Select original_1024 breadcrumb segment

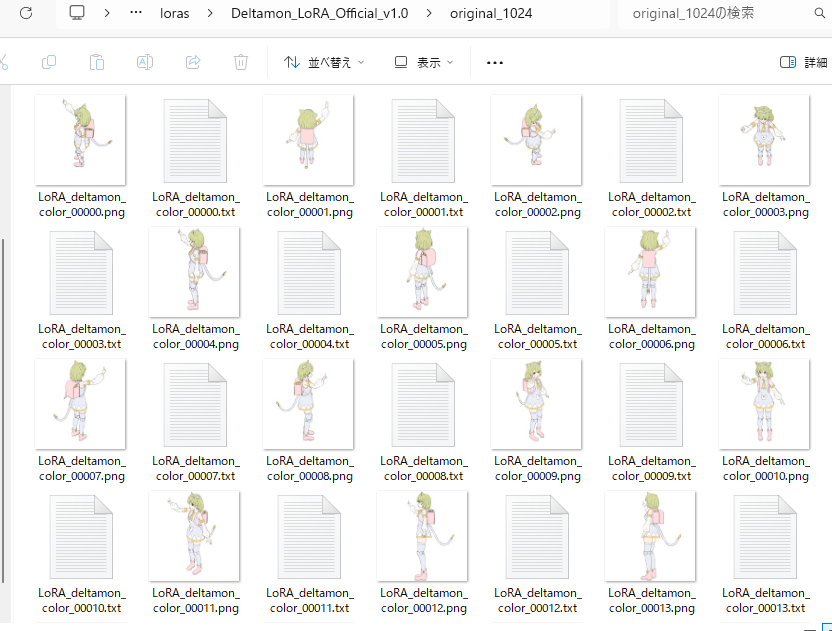(x=491, y=13)
